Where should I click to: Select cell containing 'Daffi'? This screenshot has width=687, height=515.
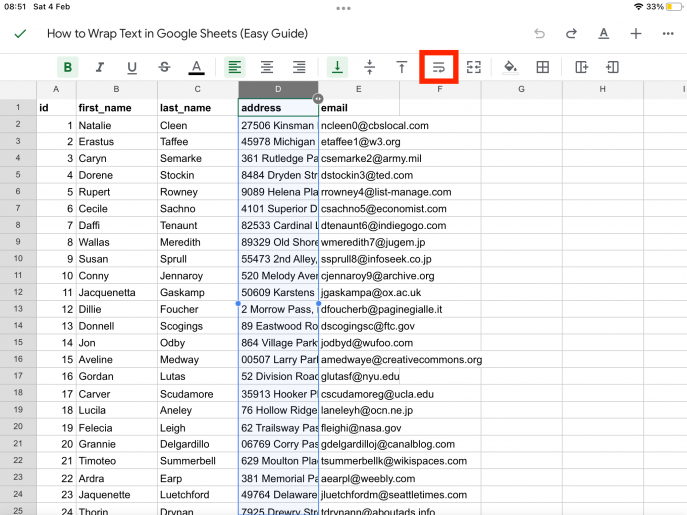coord(117,225)
